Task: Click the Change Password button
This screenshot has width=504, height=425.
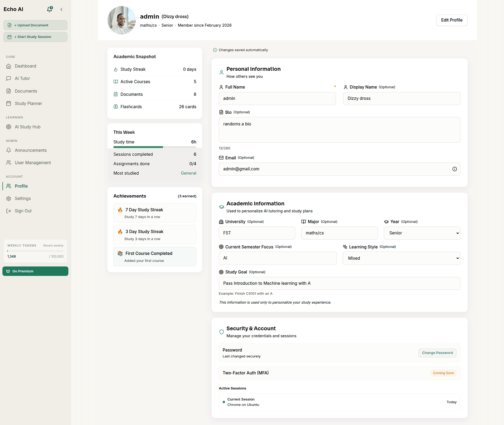Action: [437, 353]
